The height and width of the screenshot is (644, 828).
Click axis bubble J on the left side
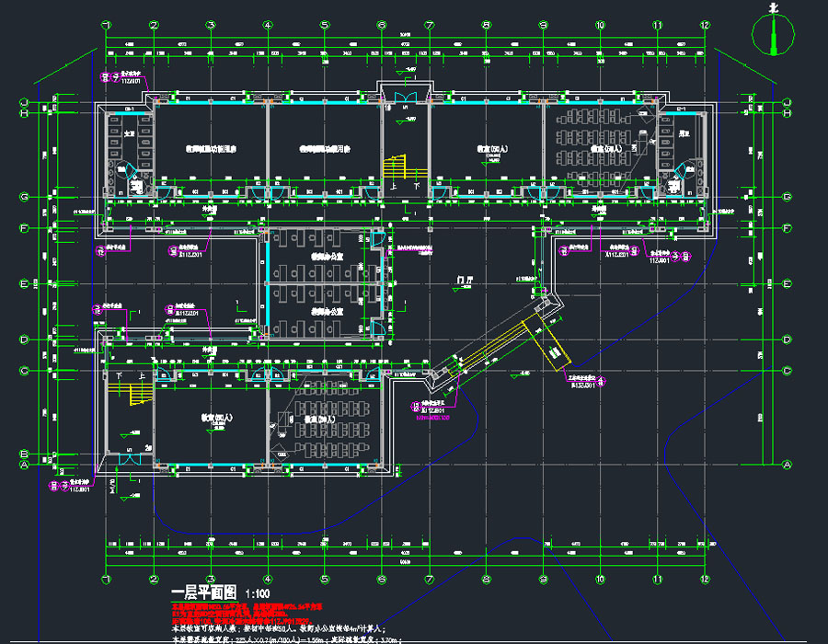coord(24,102)
